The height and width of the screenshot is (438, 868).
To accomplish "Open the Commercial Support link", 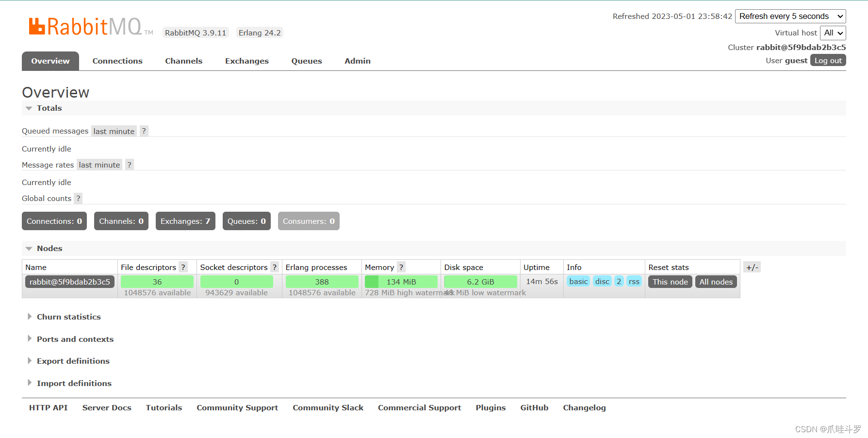I will (x=420, y=407).
